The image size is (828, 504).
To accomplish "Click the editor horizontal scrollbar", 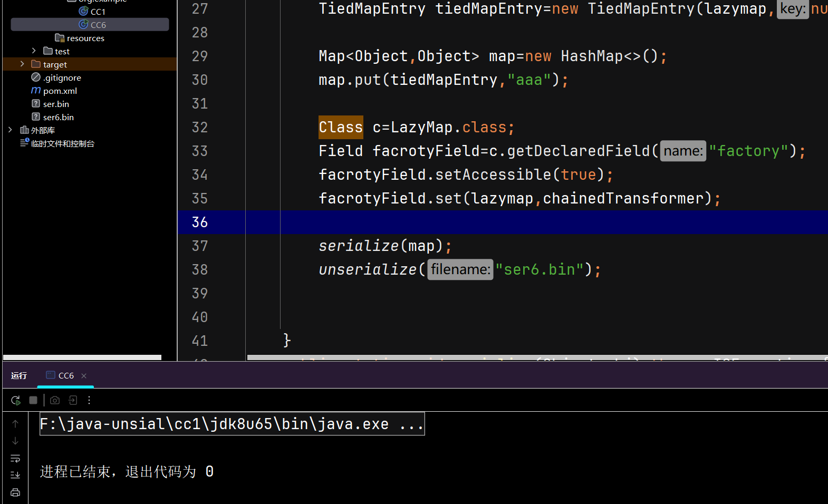I will (x=537, y=357).
